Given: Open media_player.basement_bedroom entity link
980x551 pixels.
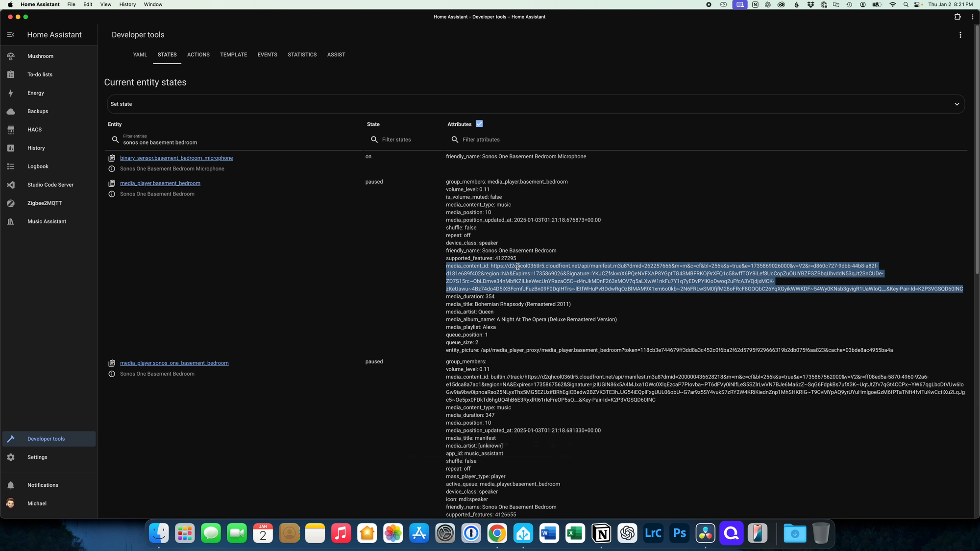Looking at the screenshot, I should tap(160, 183).
